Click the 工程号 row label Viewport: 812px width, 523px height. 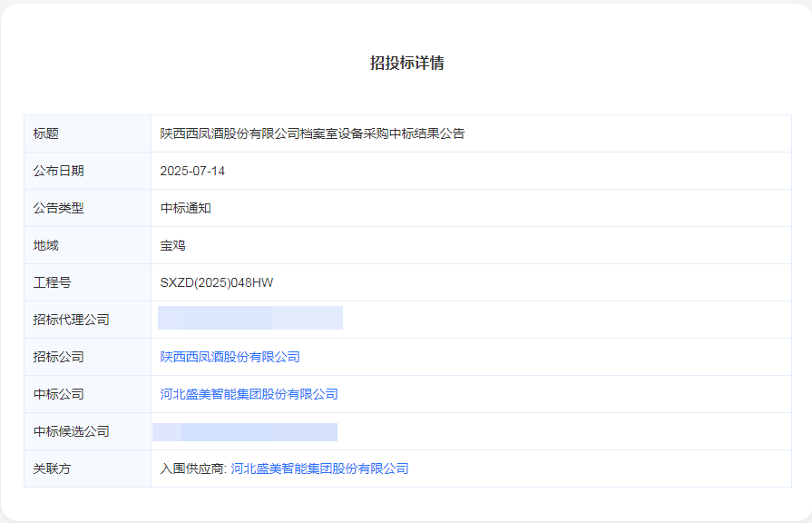click(x=53, y=282)
